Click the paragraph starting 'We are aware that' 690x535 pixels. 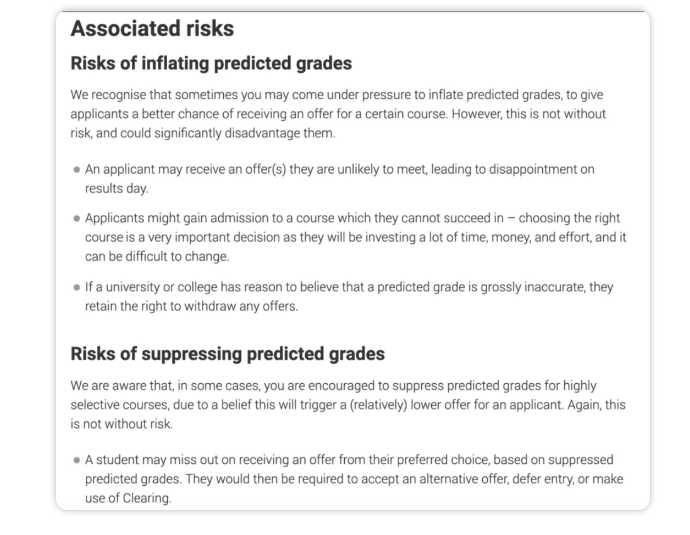348,405
